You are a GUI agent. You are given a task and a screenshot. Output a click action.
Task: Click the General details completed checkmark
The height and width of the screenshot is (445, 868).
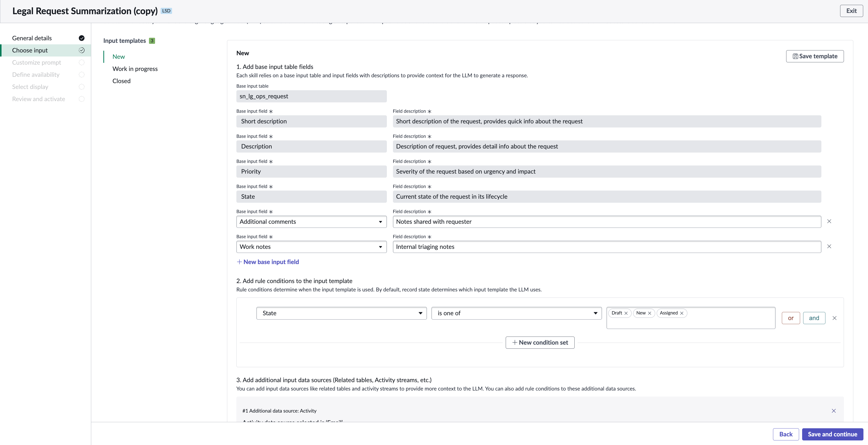(x=82, y=38)
